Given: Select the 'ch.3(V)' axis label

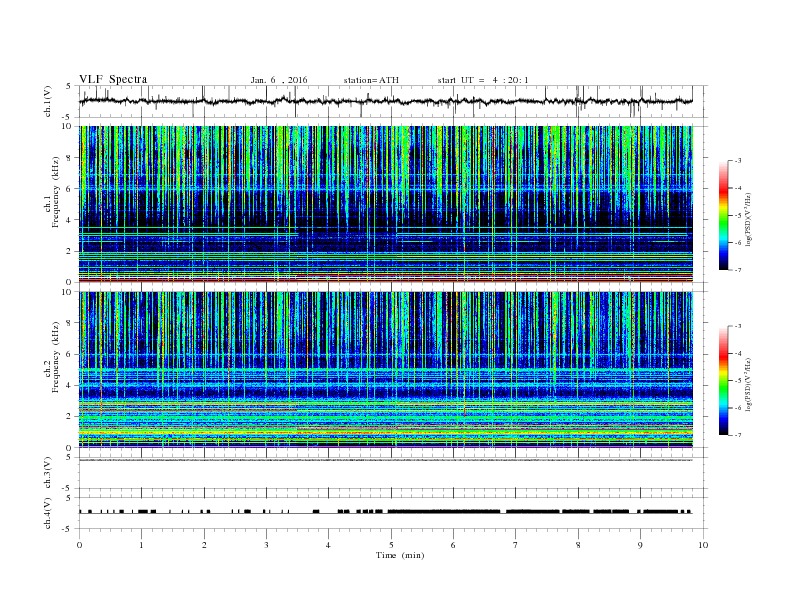Looking at the screenshot, I should click(x=48, y=473).
